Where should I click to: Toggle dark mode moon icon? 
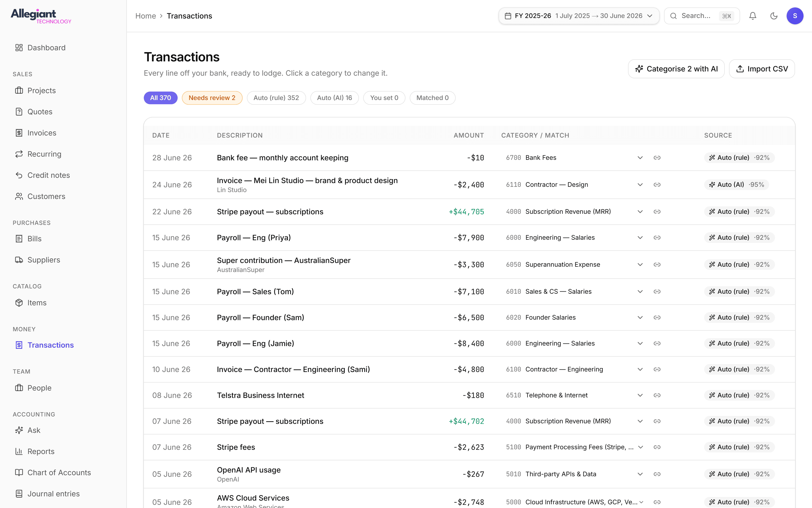click(x=774, y=16)
